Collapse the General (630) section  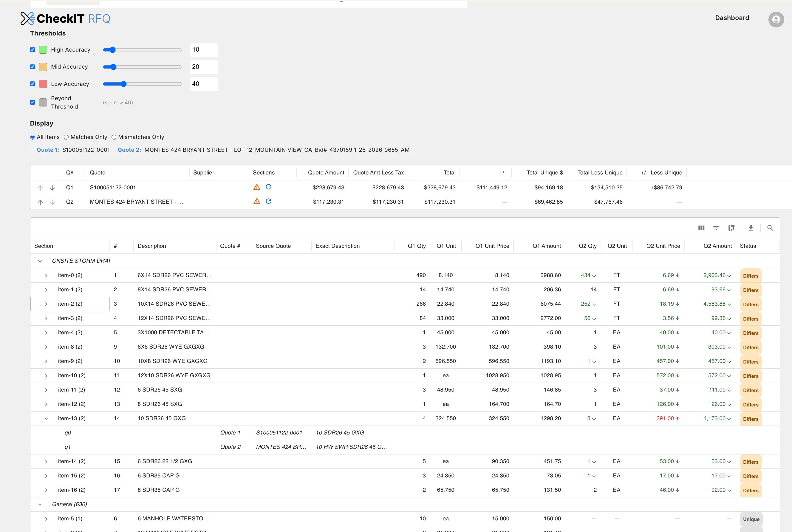[x=40, y=505]
